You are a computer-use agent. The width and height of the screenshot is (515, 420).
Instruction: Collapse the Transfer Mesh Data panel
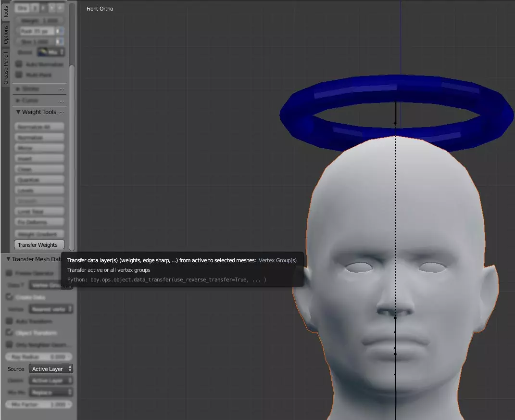coord(8,259)
